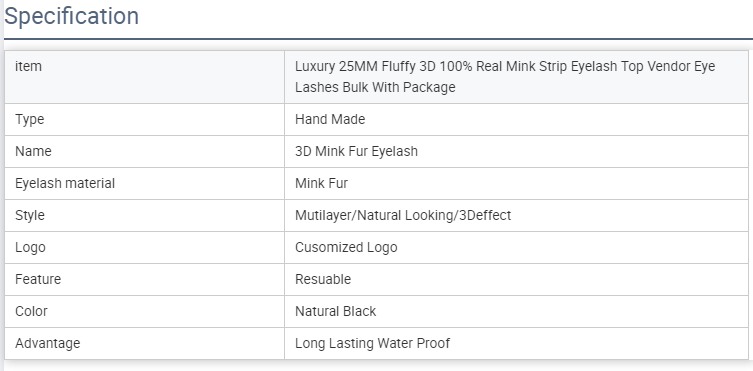Click the 'Resuable' value cell

tap(516, 279)
